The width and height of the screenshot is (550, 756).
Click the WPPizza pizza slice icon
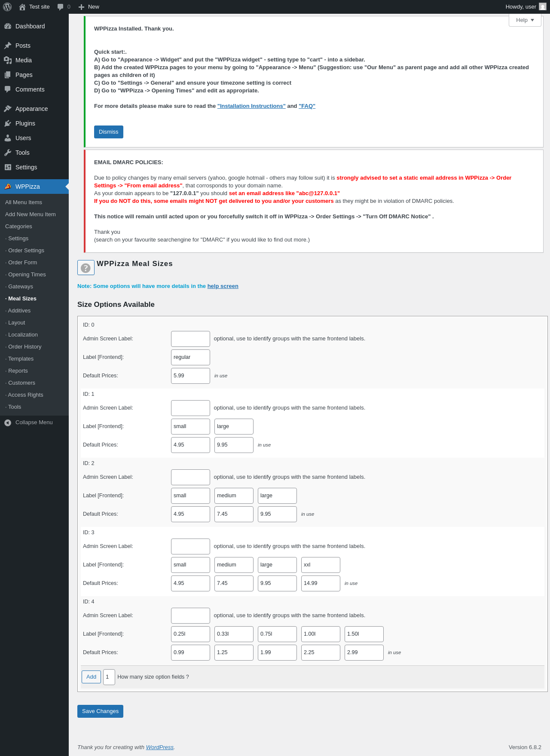point(8,187)
